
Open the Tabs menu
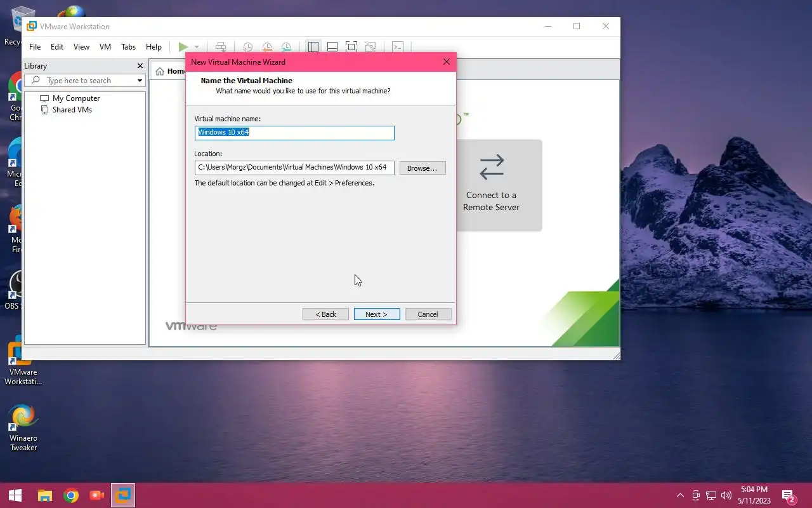(x=128, y=47)
